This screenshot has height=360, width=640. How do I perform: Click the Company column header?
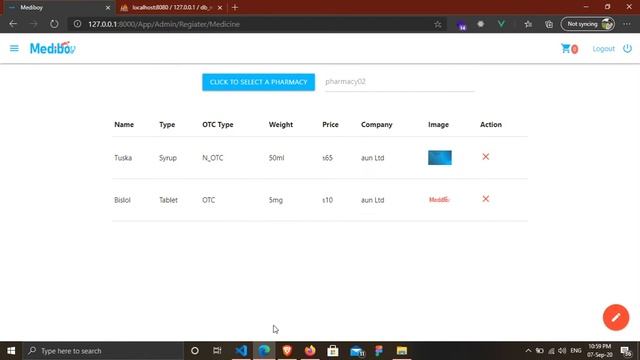point(376,124)
